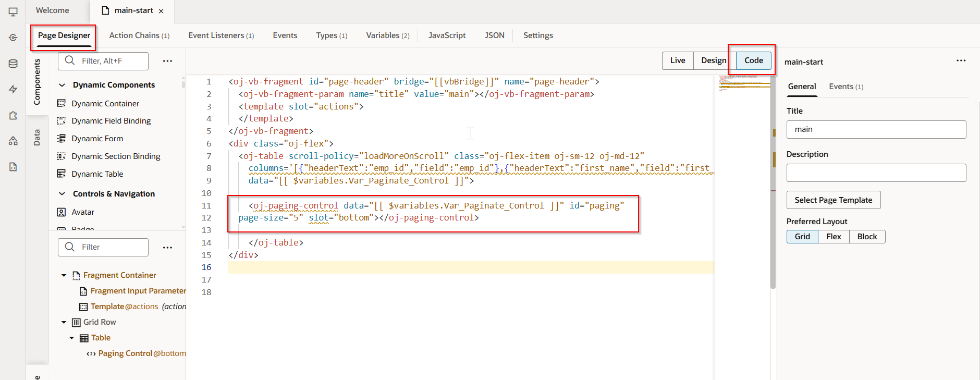Switch to the JavaScript tab

[447, 35]
